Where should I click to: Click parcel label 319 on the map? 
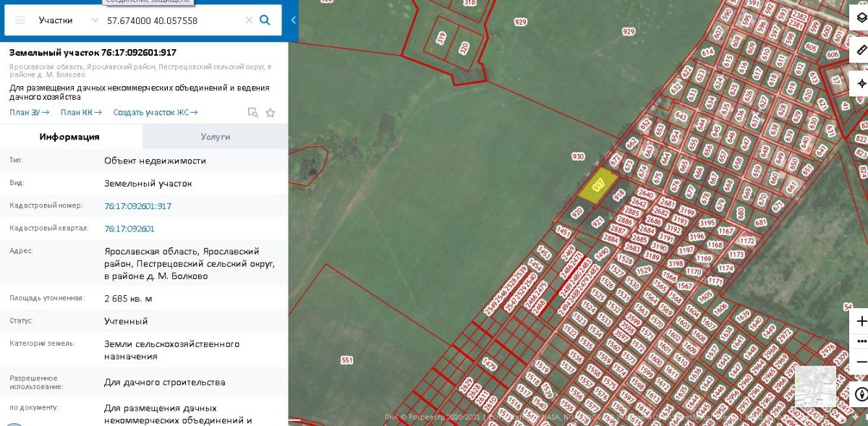441,38
